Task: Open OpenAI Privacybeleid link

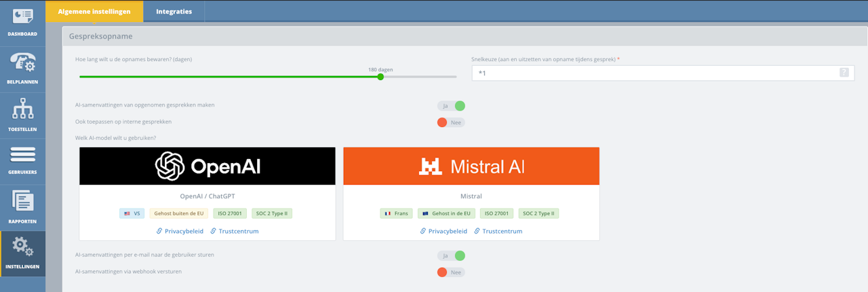Action: [180, 231]
